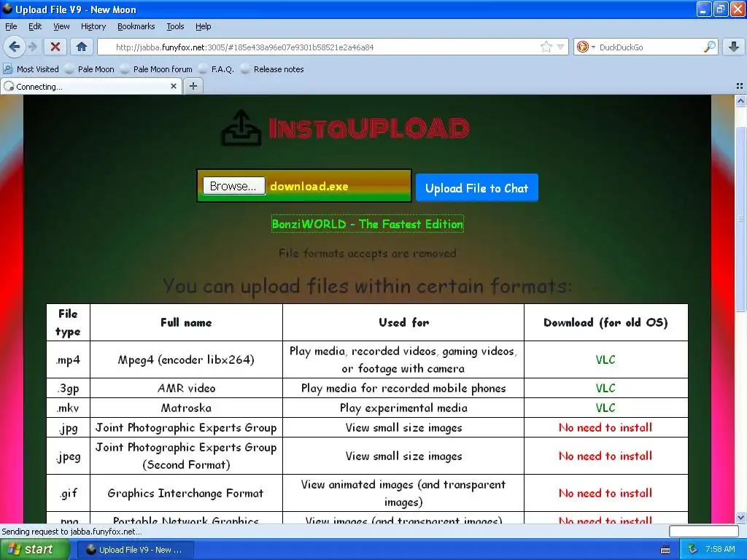This screenshot has width=747, height=560.
Task: Open the History menu
Action: [93, 26]
